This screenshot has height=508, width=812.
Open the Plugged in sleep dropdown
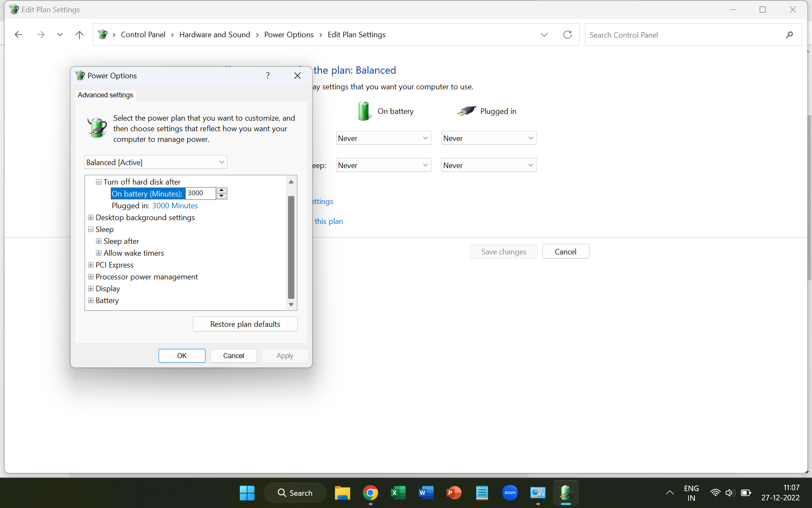(x=488, y=166)
